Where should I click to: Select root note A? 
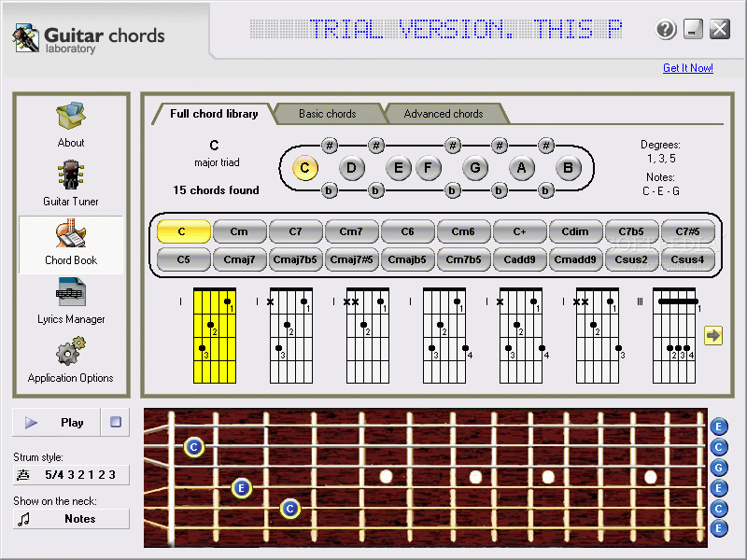point(521,168)
